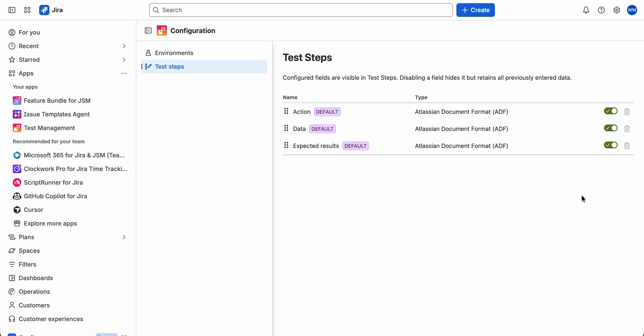The width and height of the screenshot is (644, 336).
Task: Click the Create button
Action: tap(475, 10)
